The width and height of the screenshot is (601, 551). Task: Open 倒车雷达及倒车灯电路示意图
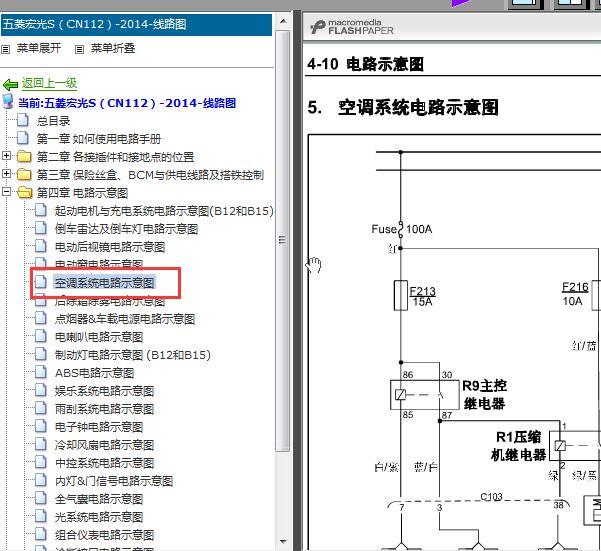pyautogui.click(x=126, y=229)
